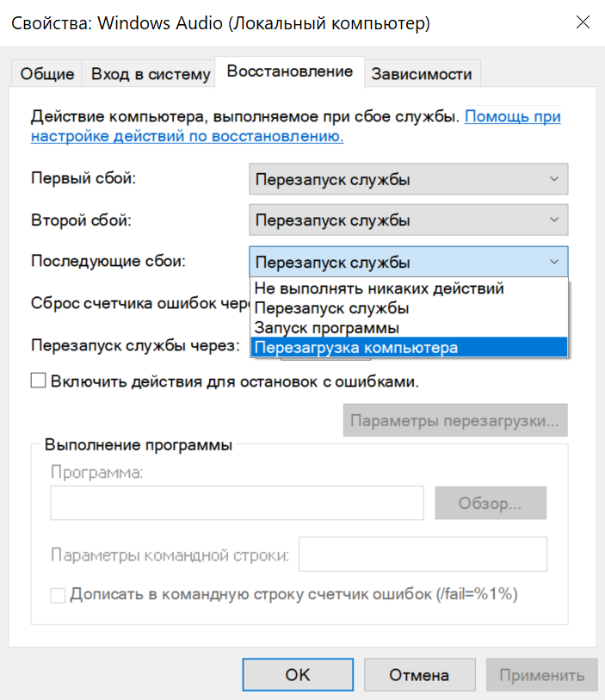
Task: Click the Применить button
Action: coord(541,675)
